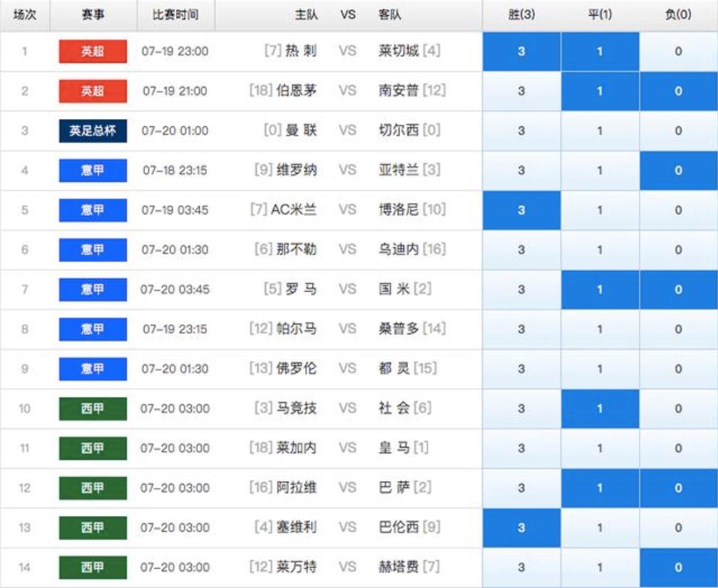Click away team 切尔西

click(x=399, y=130)
